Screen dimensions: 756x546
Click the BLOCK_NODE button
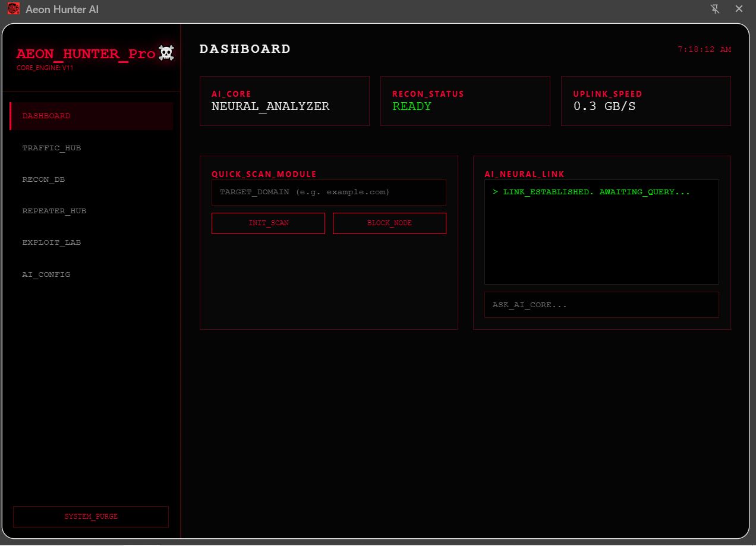(x=389, y=223)
